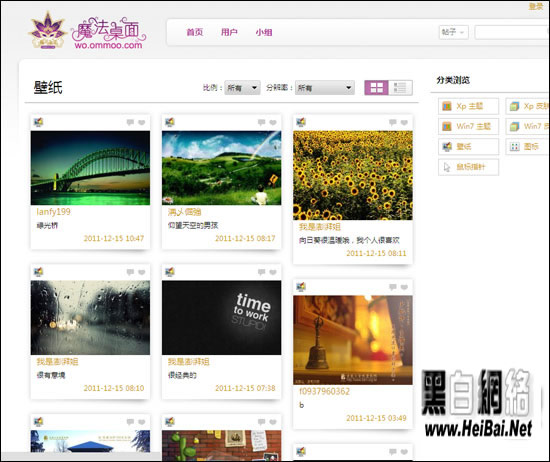Screen dimensions: 550x462
Task: Expand the 帖子 search type dropdown
Action: (453, 32)
